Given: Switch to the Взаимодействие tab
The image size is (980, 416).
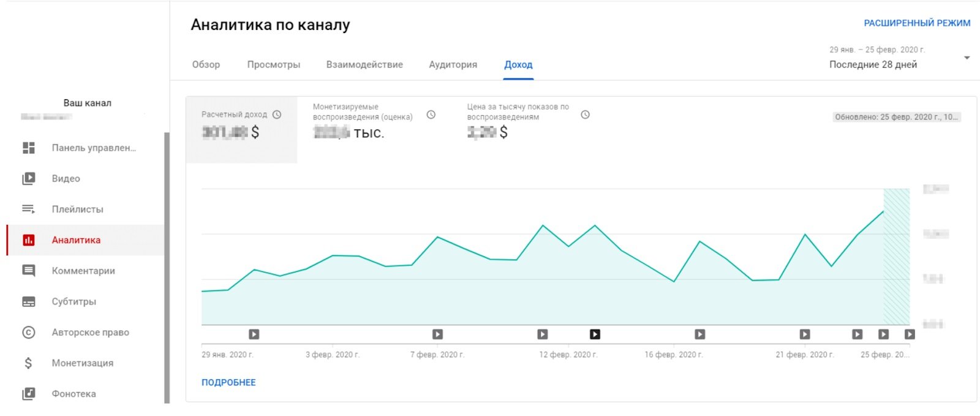Looking at the screenshot, I should 364,64.
